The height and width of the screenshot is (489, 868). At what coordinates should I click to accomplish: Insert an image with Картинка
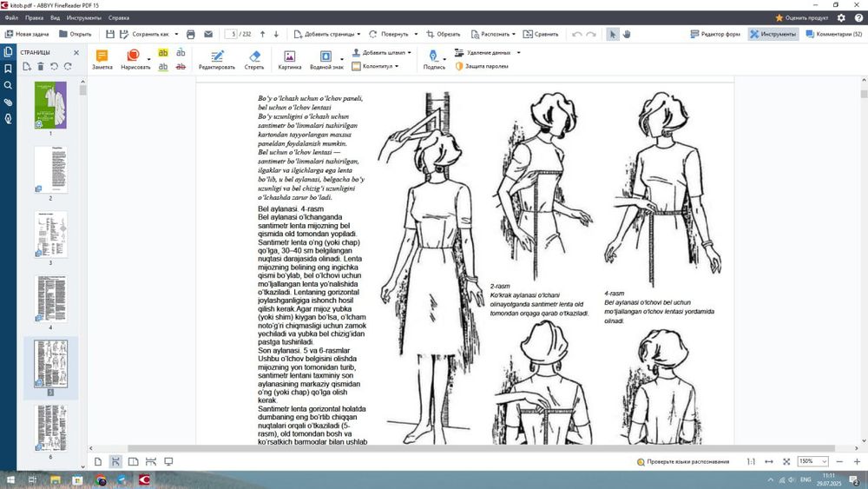coord(290,59)
